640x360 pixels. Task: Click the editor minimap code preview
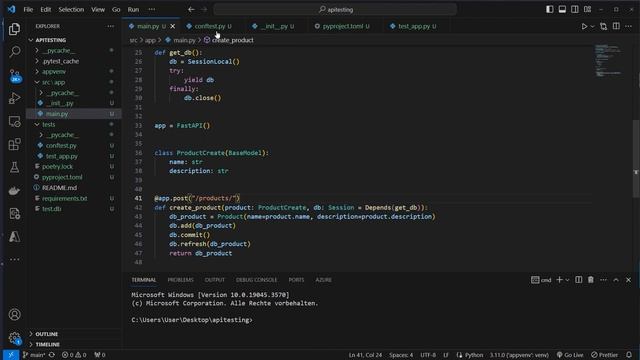pos(608,61)
